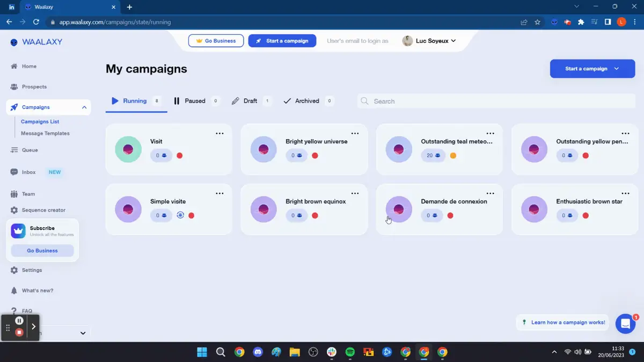Open more options for Outstanding teal meteo campaign
Viewport: 644px width, 362px height.
point(490,134)
